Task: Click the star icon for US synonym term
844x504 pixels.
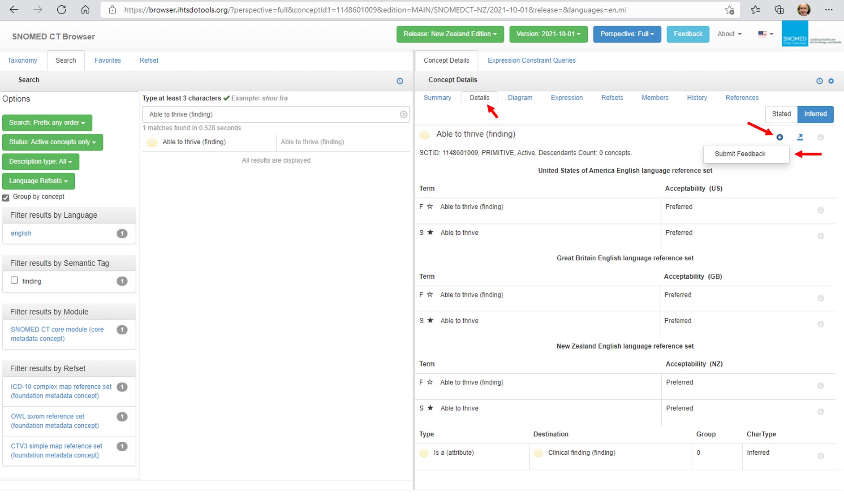Action: click(x=430, y=233)
